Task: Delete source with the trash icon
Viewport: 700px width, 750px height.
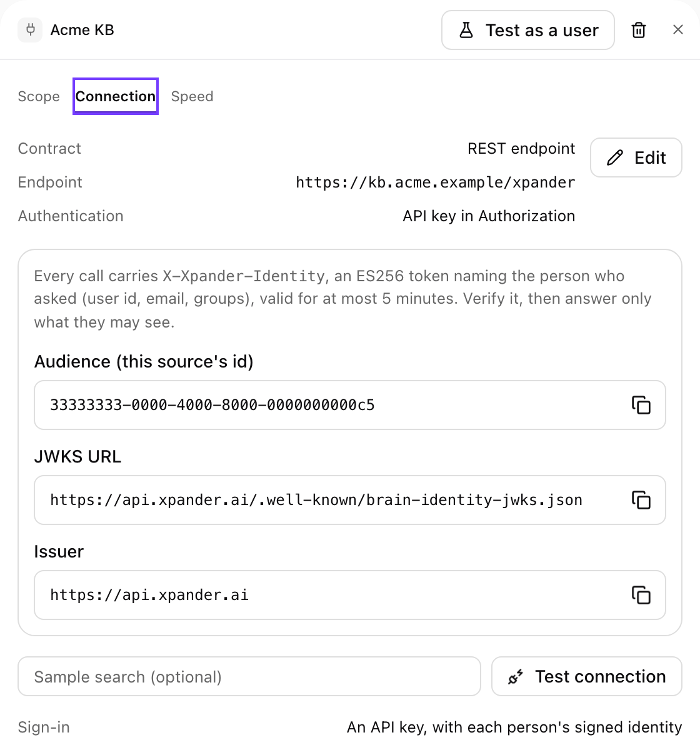Action: pos(639,30)
